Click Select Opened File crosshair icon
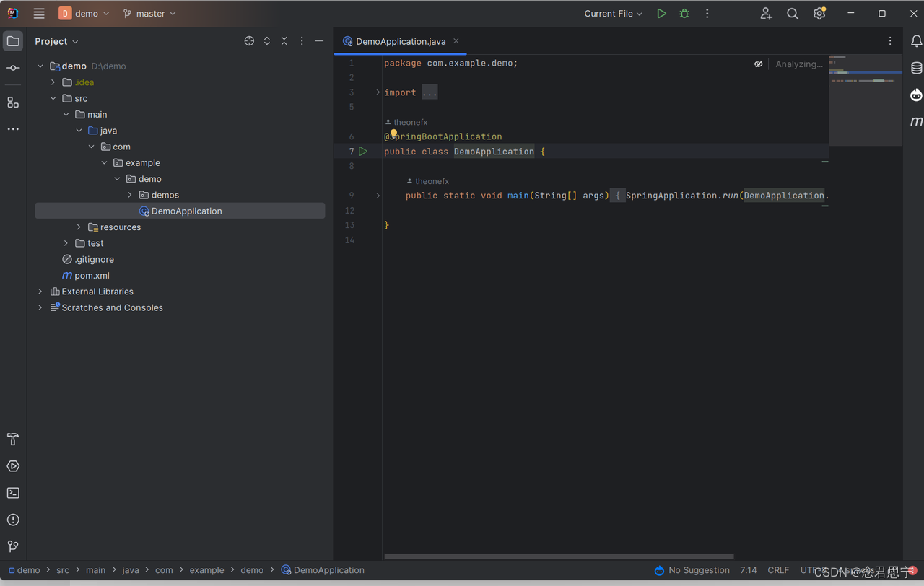 pos(249,41)
